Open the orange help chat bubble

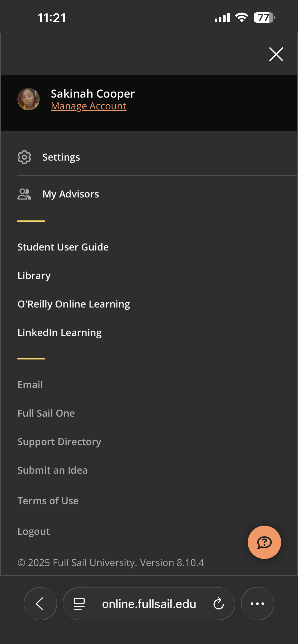264,542
